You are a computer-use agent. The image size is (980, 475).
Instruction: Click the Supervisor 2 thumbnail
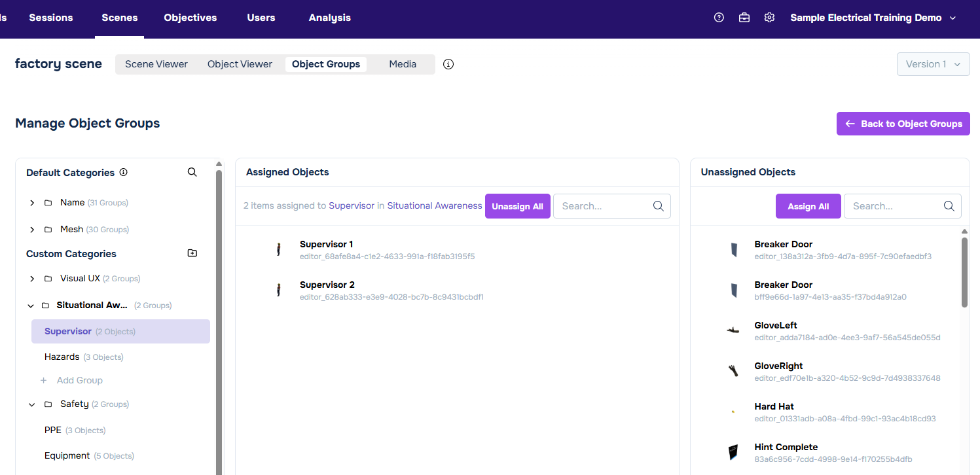tap(278, 290)
